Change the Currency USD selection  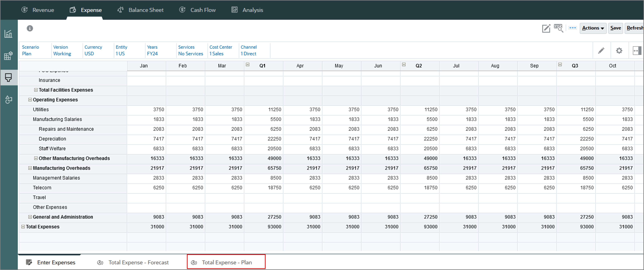pyautogui.click(x=93, y=50)
